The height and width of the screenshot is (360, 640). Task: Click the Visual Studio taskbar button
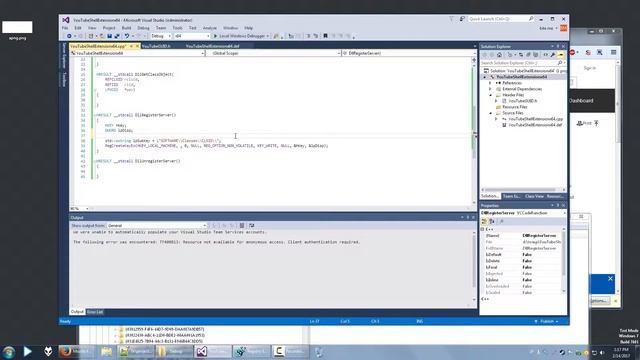pos(212,351)
